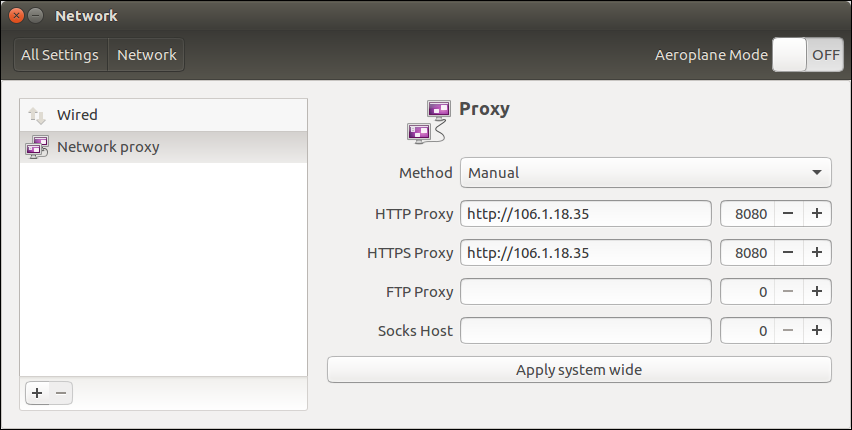Click the Wired connection arrows icon
Screen dimensions: 852x430
(37, 115)
